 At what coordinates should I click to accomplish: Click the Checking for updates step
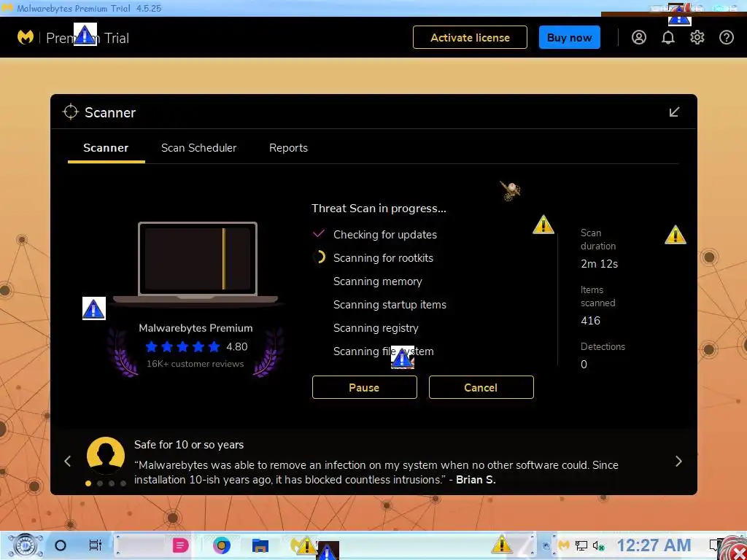pyautogui.click(x=385, y=234)
